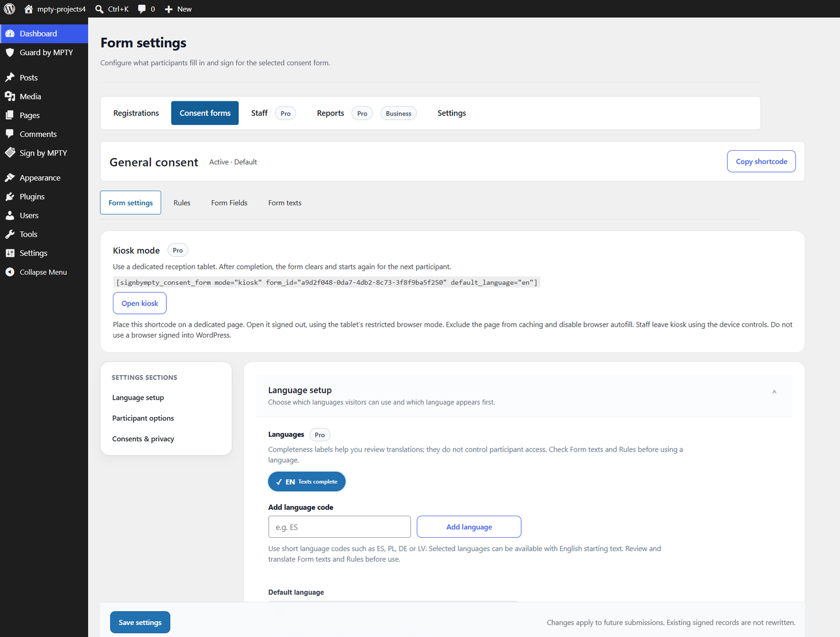Click the Pro badge next to Staff
The image size is (840, 637).
coord(286,113)
